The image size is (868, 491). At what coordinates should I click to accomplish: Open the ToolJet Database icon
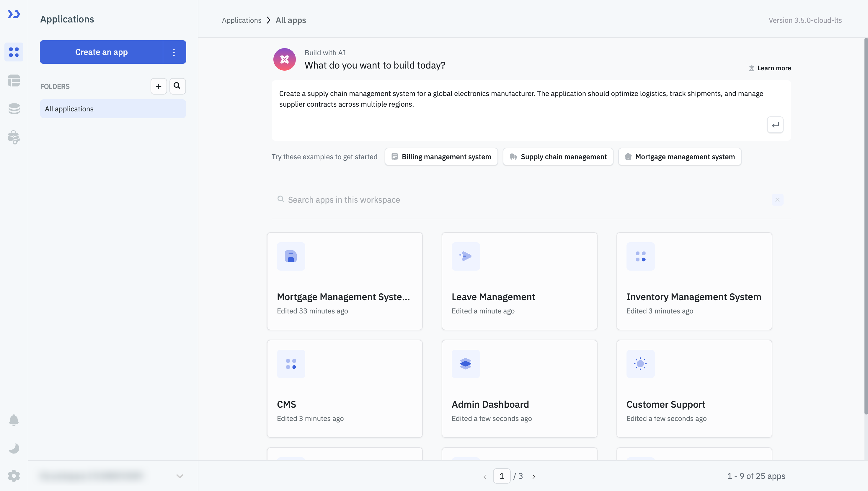coord(14,109)
